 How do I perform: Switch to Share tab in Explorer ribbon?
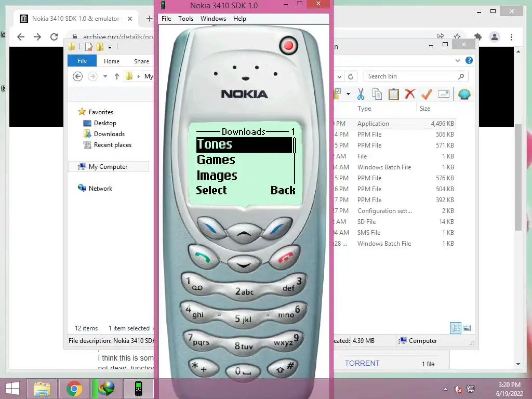141,61
